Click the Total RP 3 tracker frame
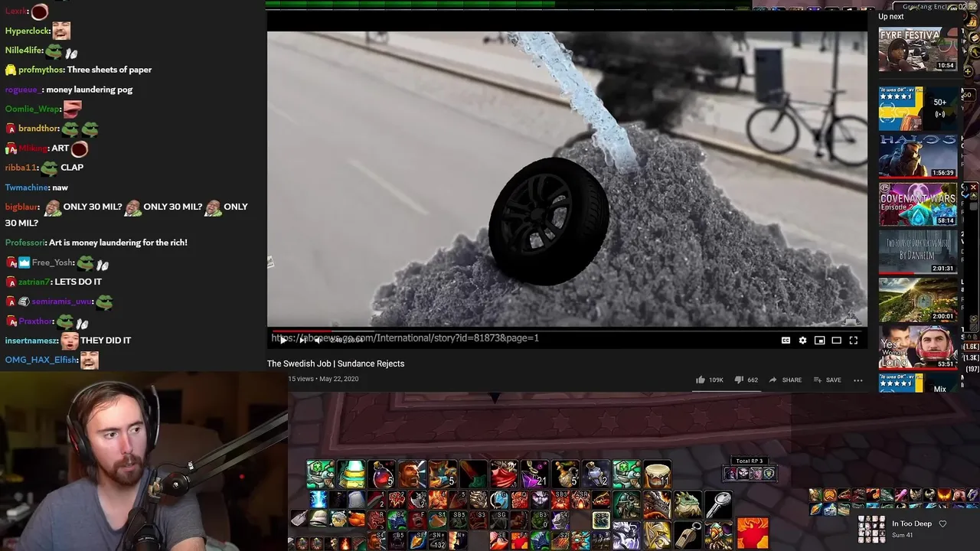 pyautogui.click(x=750, y=469)
